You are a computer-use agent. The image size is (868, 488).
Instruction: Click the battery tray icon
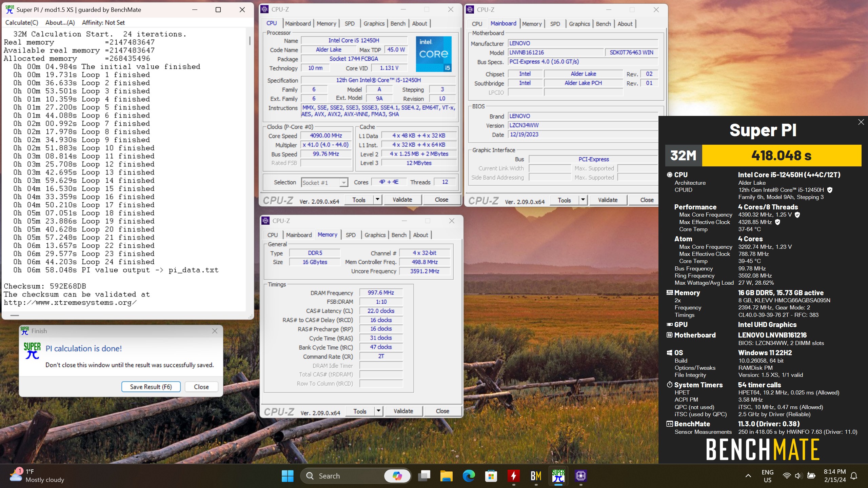click(811, 476)
